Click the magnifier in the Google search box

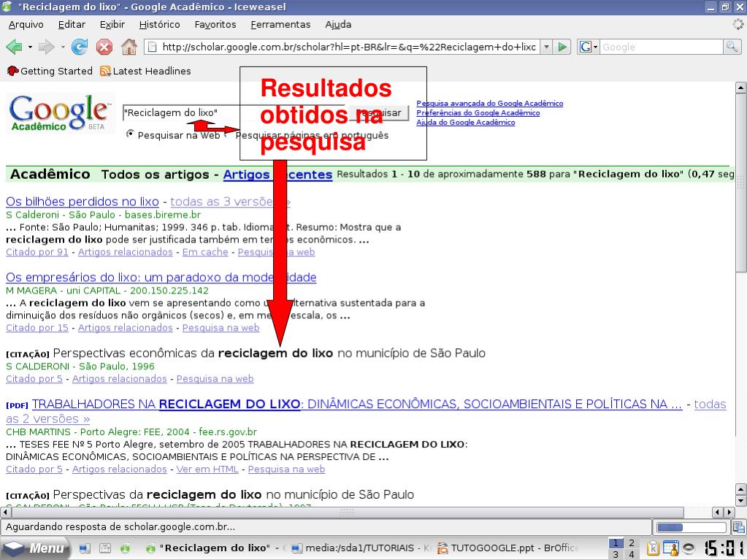point(731,47)
